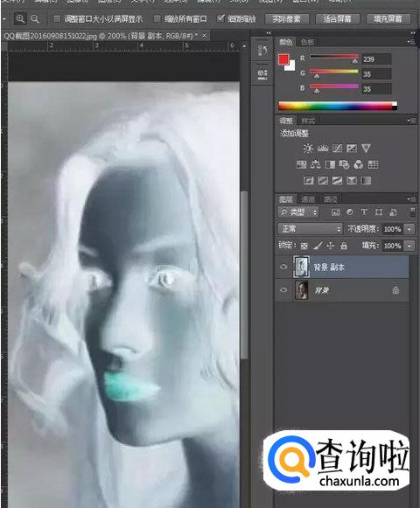
Task: Expand the 不透明度 opacity dropdown arrow
Action: point(409,229)
